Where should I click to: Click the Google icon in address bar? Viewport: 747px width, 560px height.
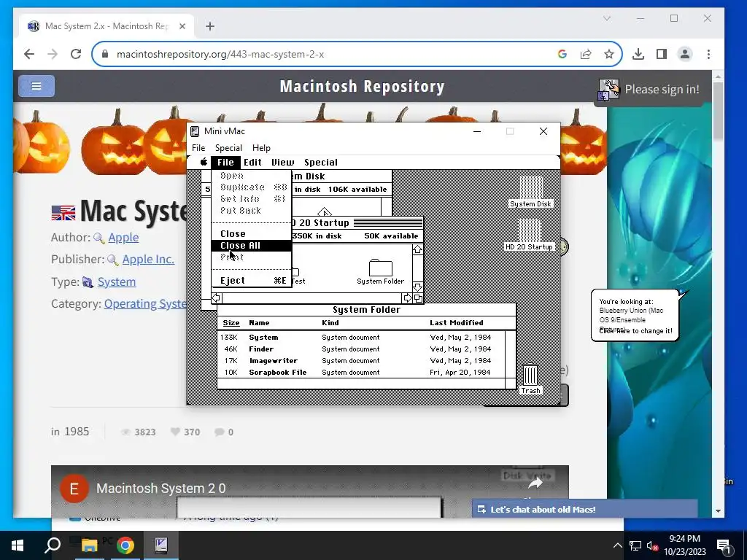pyautogui.click(x=562, y=54)
